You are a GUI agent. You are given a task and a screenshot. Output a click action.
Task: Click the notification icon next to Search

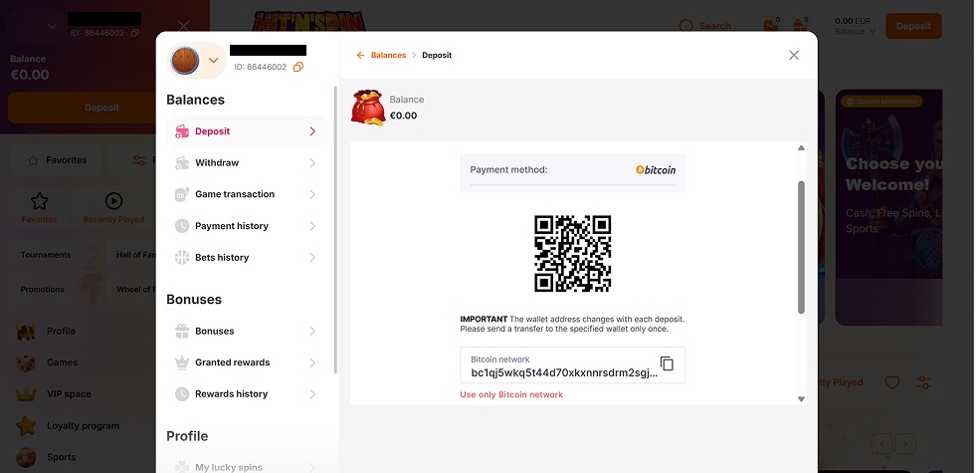(771, 26)
